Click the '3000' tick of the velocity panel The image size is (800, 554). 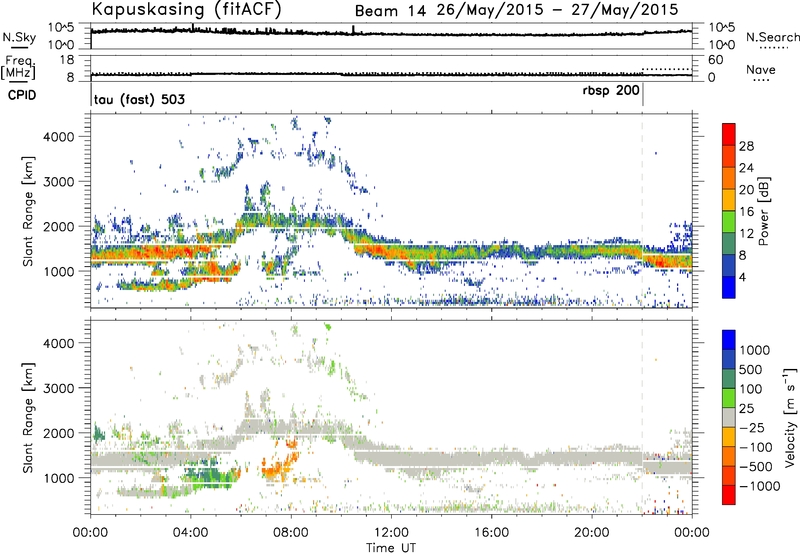point(59,388)
